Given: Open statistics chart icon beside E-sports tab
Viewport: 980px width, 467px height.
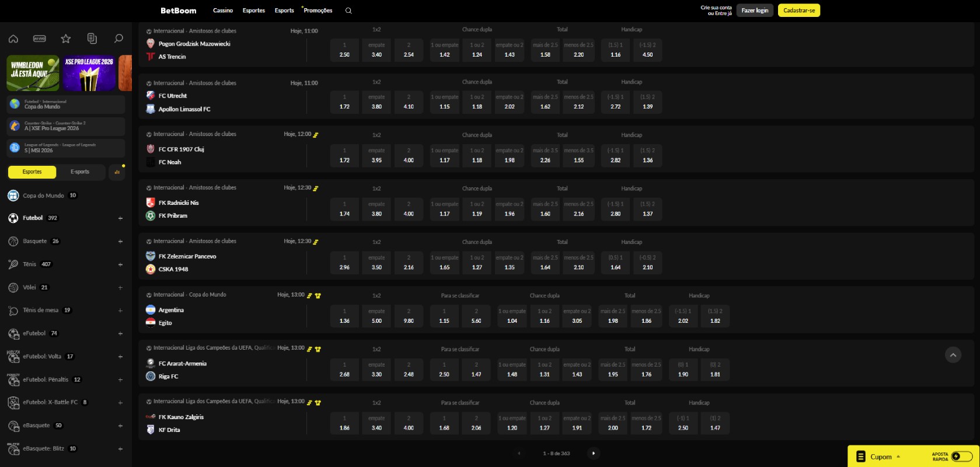Looking at the screenshot, I should pyautogui.click(x=117, y=172).
